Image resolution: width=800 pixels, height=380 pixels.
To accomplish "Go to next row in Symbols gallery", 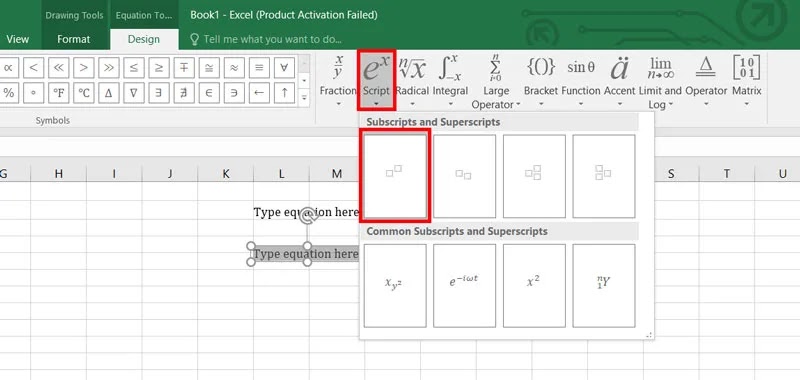I will [304, 81].
